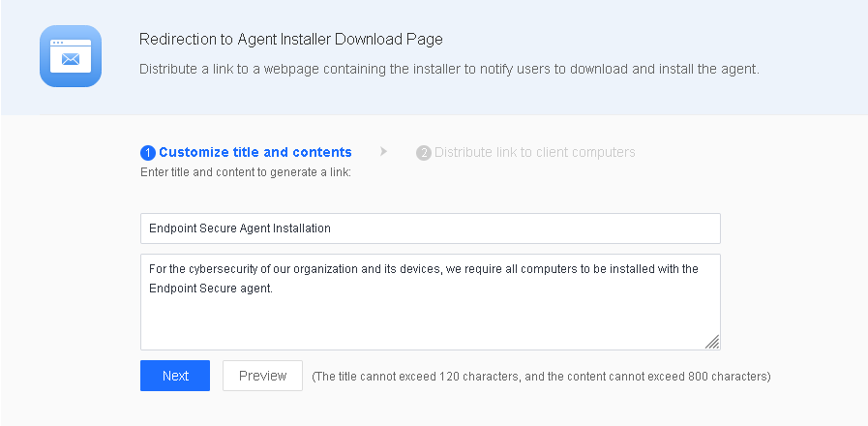
Task: Click the character limit hint beside Preview
Action: pyautogui.click(x=541, y=376)
